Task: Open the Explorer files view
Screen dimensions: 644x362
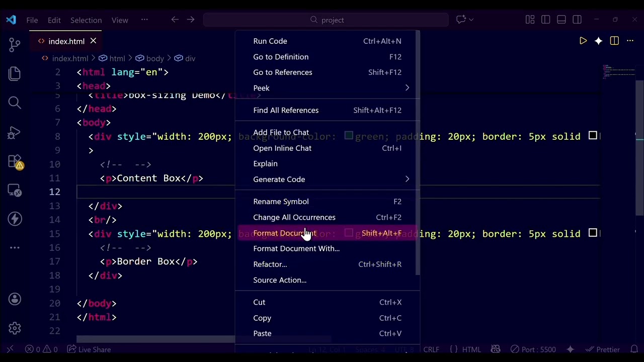Action: pyautogui.click(x=15, y=73)
